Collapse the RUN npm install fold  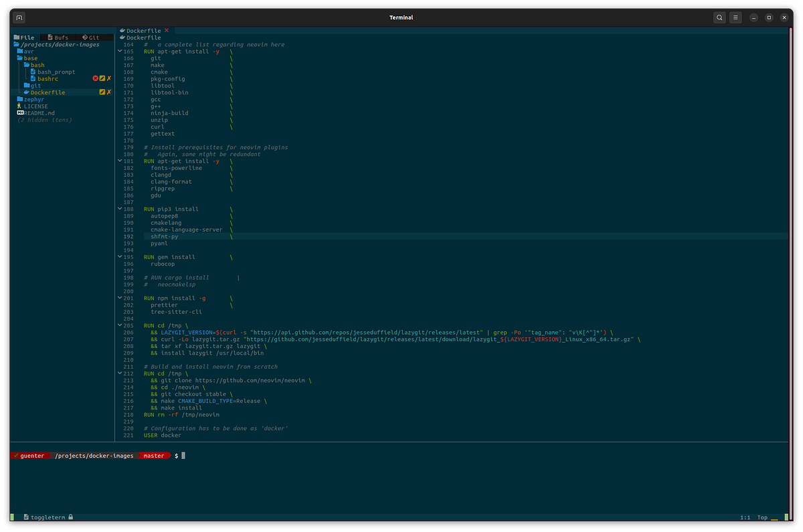tap(119, 298)
